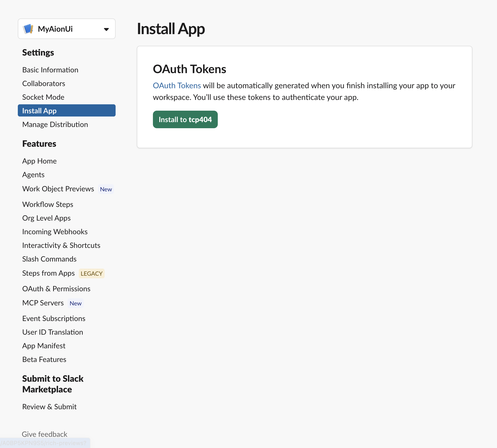
Task: Open Work Object Previews
Action: (x=58, y=189)
